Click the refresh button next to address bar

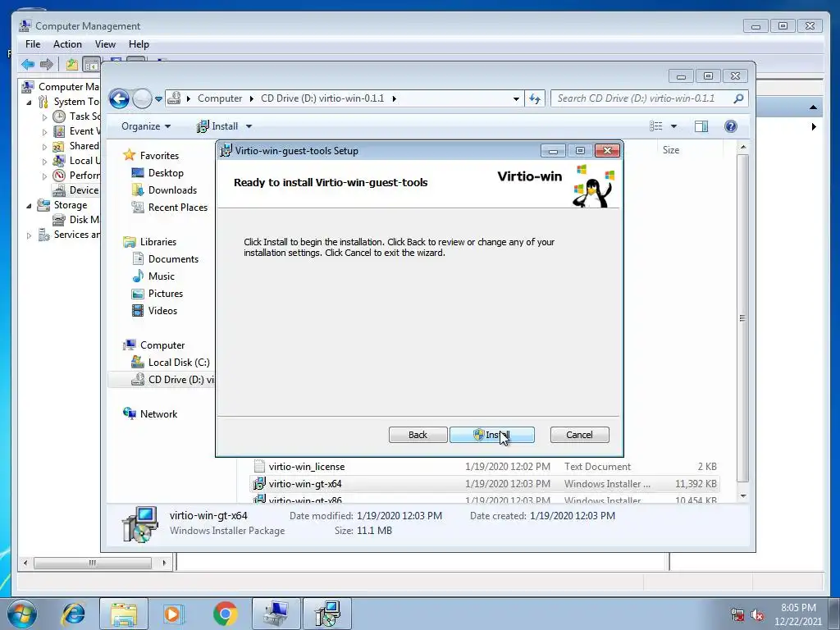(535, 98)
